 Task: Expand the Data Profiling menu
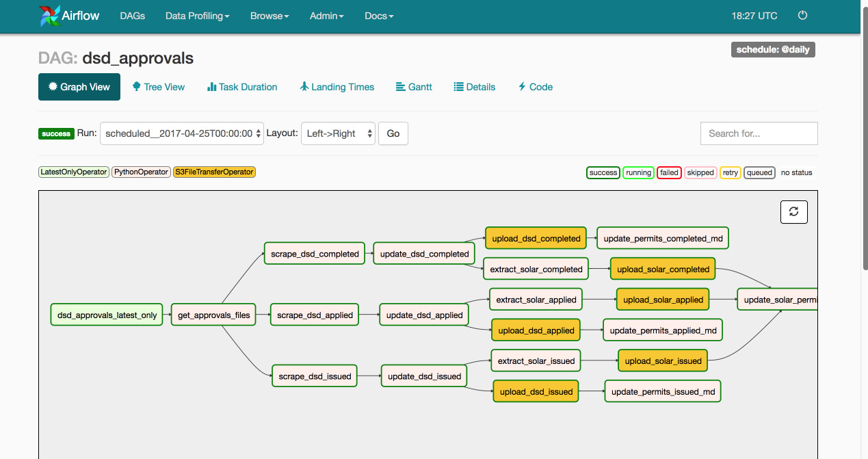197,16
